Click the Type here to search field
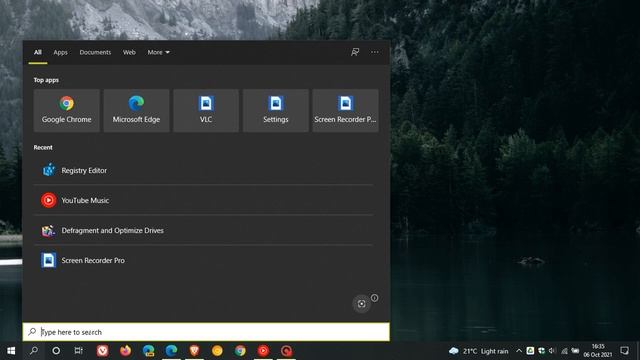Viewport: 640px width, 360px height. tap(206, 332)
